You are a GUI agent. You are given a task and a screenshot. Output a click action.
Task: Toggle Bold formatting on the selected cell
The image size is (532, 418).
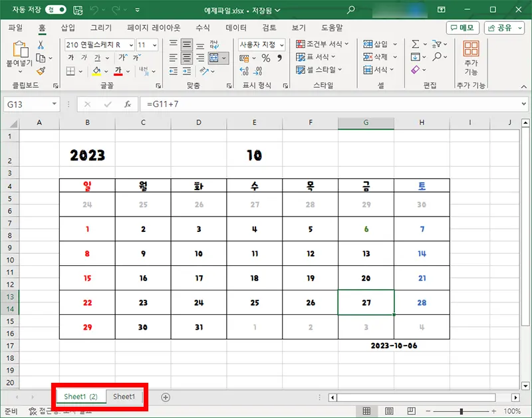(x=71, y=57)
